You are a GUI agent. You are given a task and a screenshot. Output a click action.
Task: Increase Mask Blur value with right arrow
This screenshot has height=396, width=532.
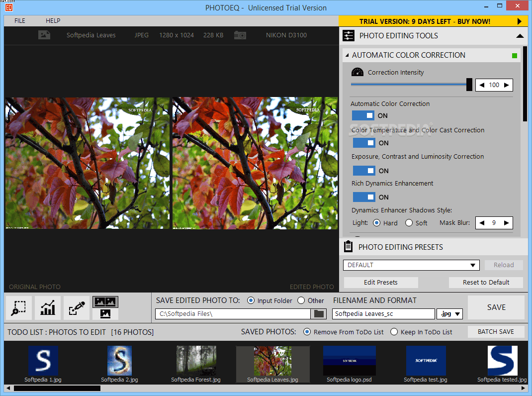[x=506, y=223]
